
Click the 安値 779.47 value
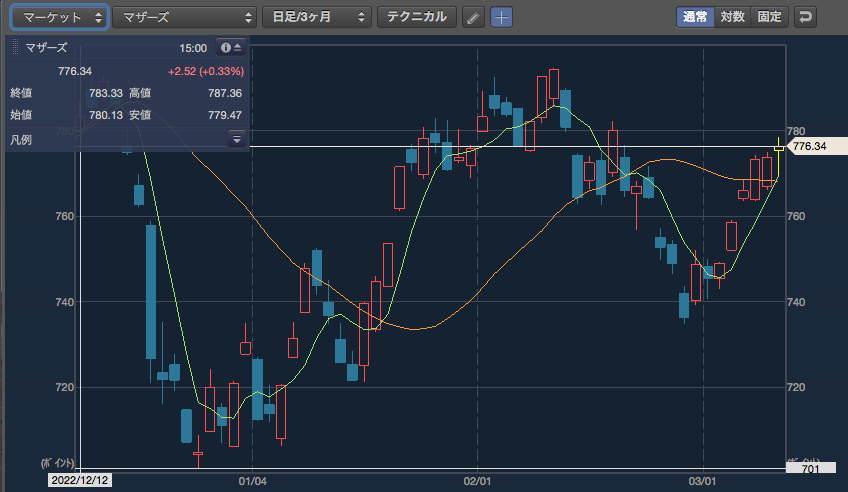(x=225, y=115)
